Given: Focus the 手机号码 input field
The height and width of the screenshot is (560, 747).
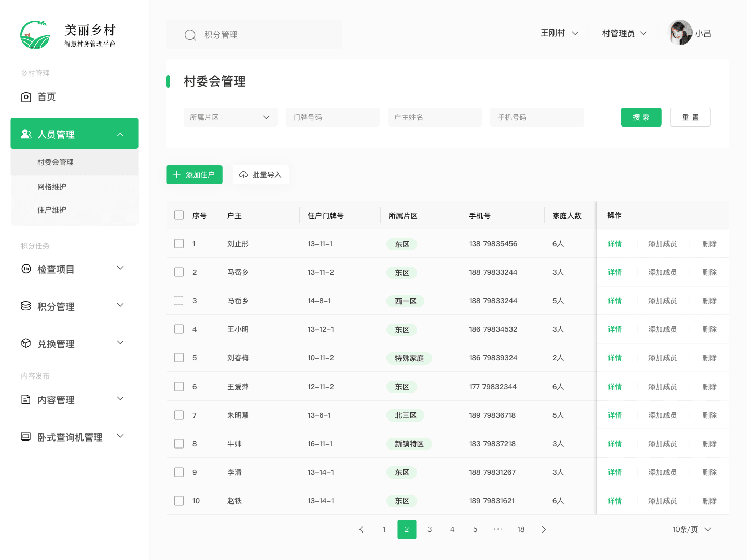Looking at the screenshot, I should [x=537, y=117].
